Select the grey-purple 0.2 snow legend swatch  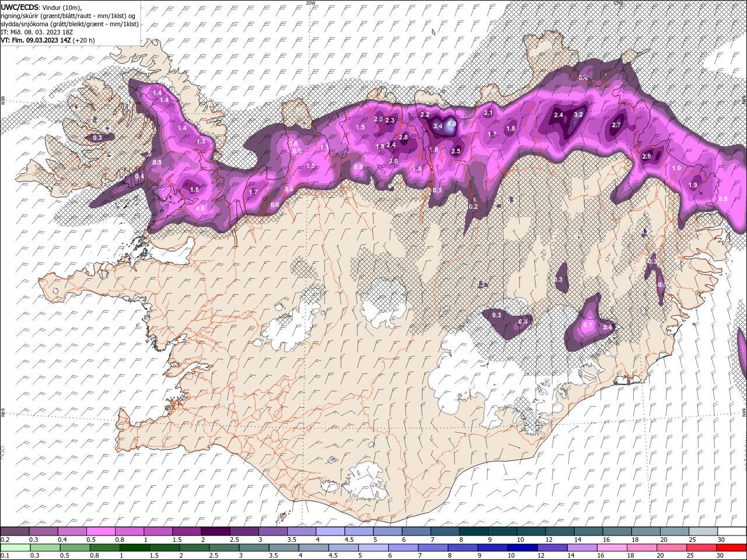[15, 531]
